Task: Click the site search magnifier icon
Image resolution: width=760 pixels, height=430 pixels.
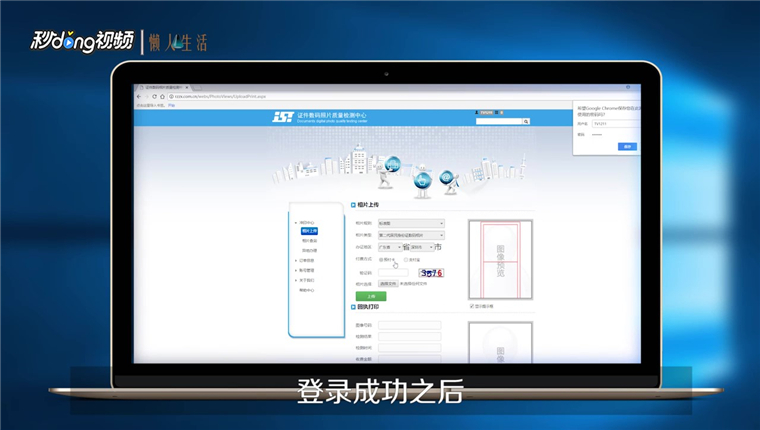Action: [x=526, y=122]
